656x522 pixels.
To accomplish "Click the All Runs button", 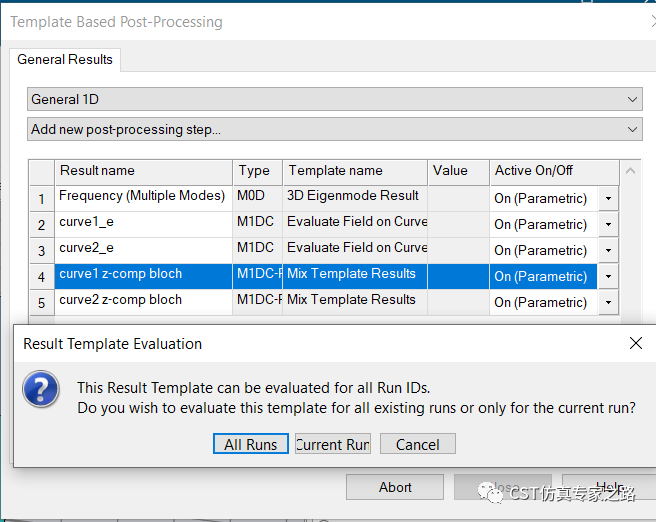I will tap(251, 444).
